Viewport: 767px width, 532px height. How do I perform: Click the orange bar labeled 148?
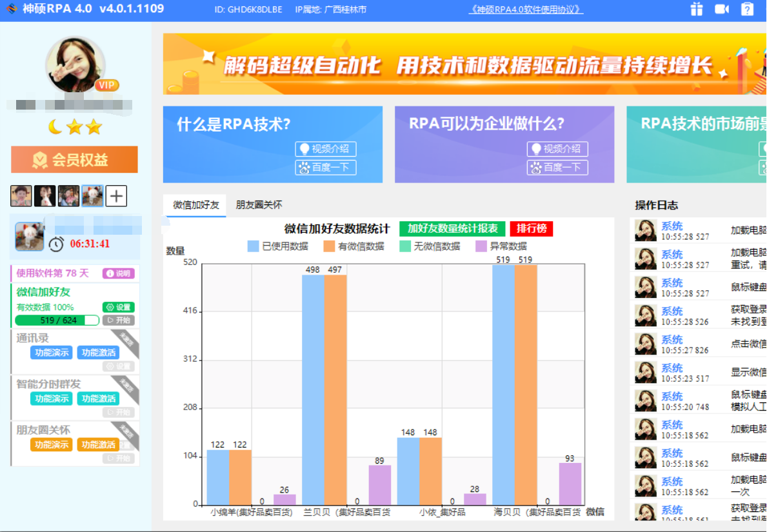pyautogui.click(x=430, y=471)
